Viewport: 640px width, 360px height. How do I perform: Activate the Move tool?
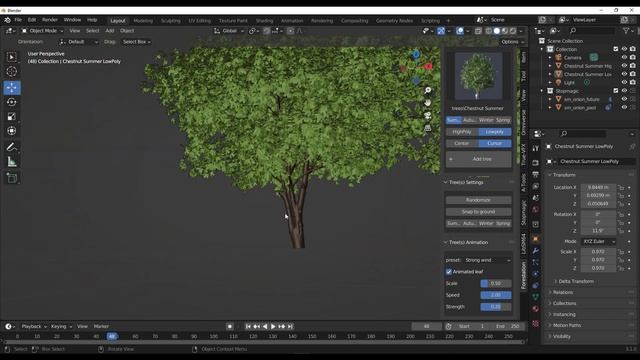[12, 87]
